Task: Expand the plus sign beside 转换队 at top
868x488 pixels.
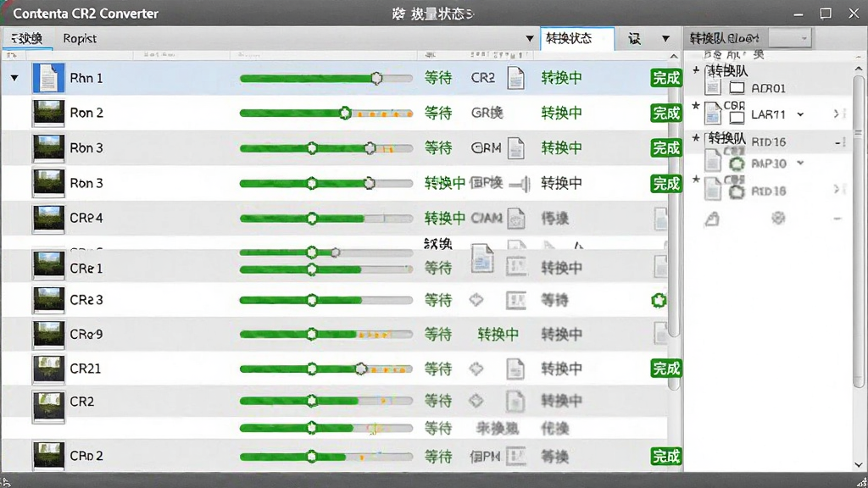Action: coord(696,70)
